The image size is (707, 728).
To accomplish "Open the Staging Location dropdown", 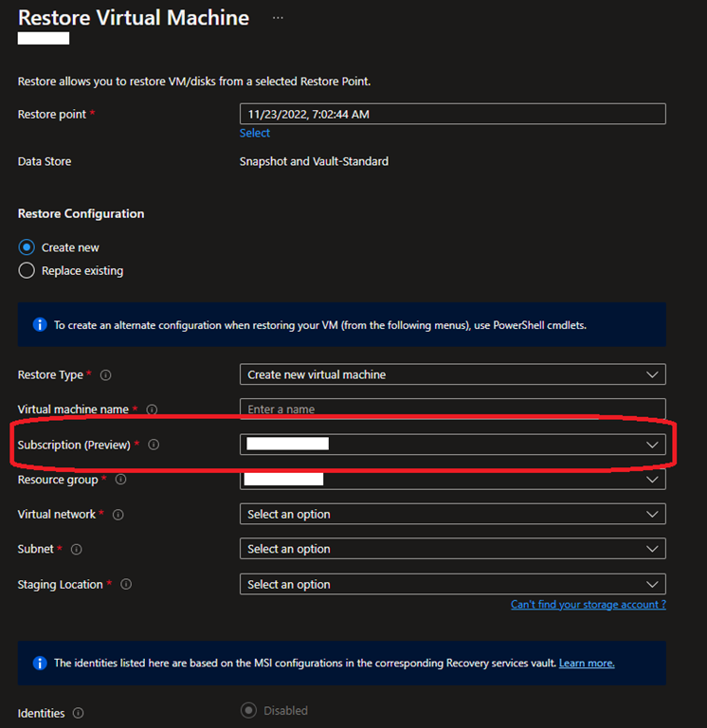I will (452, 584).
